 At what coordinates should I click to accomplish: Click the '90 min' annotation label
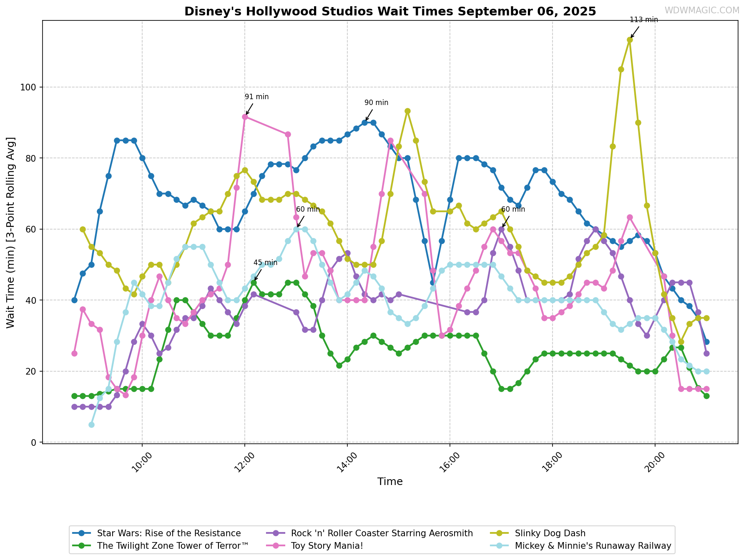[x=376, y=102]
